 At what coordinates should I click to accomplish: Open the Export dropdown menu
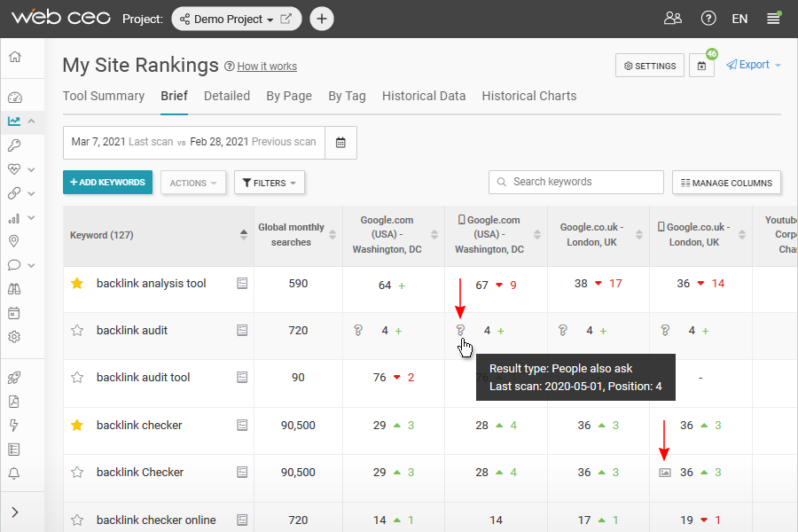pyautogui.click(x=754, y=65)
